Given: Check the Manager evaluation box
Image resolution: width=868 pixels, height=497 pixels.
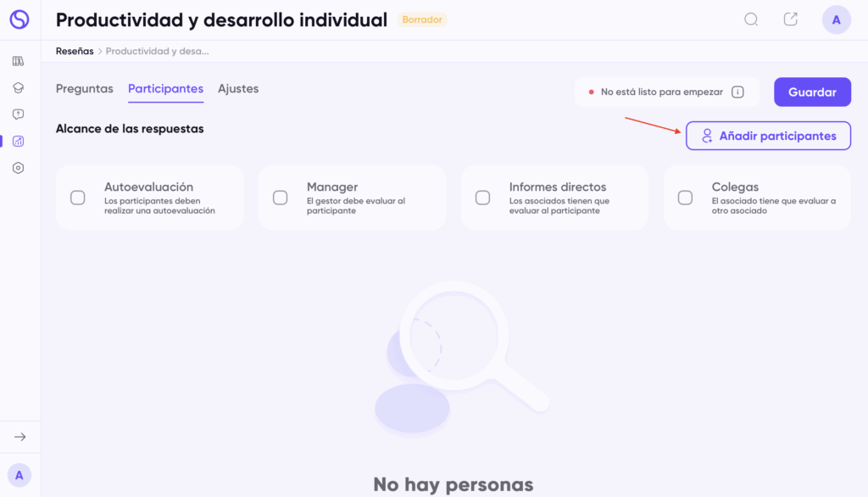Looking at the screenshot, I should coord(281,198).
